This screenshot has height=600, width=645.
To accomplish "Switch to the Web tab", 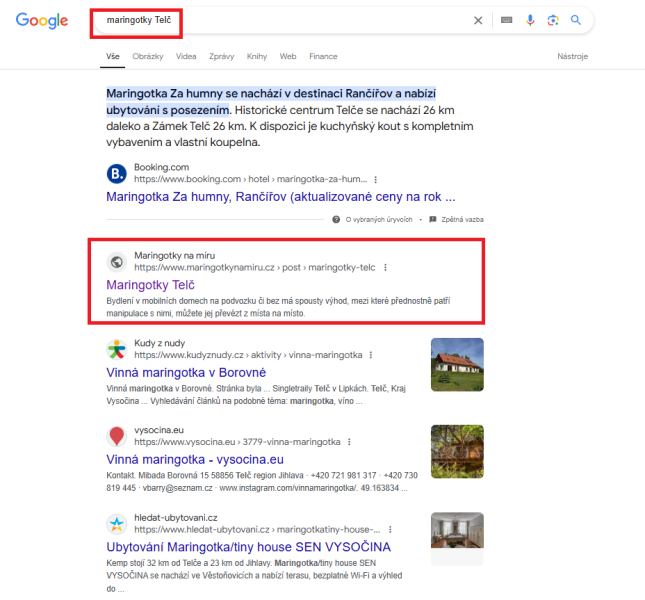I will point(288,56).
